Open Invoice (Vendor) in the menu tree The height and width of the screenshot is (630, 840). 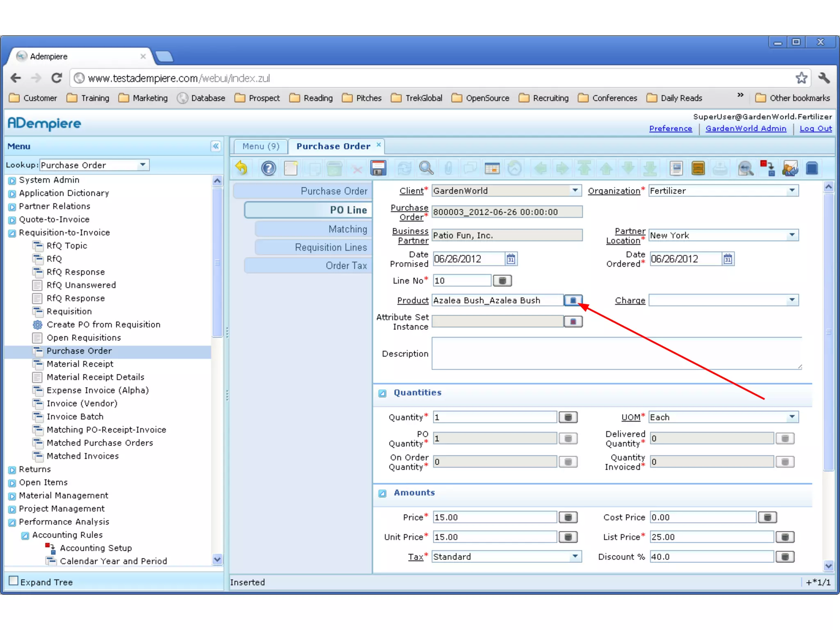pos(82,403)
